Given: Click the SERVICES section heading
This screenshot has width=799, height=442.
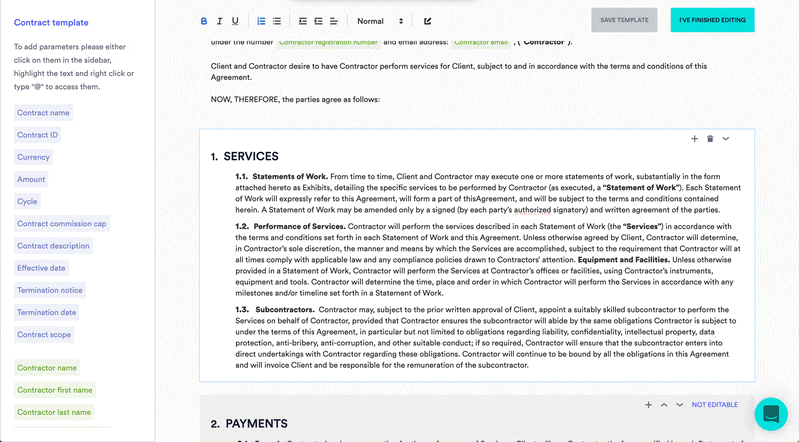Looking at the screenshot, I should [251, 157].
